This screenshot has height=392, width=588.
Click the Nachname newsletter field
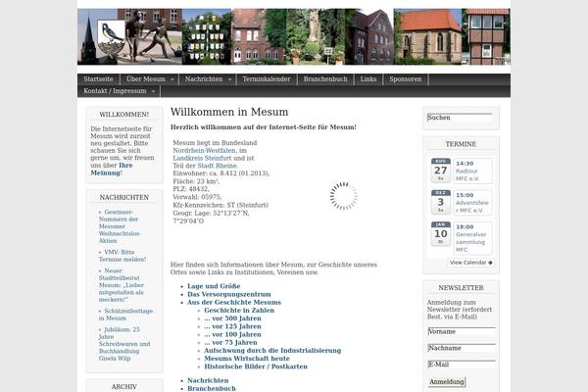pyautogui.click(x=462, y=348)
